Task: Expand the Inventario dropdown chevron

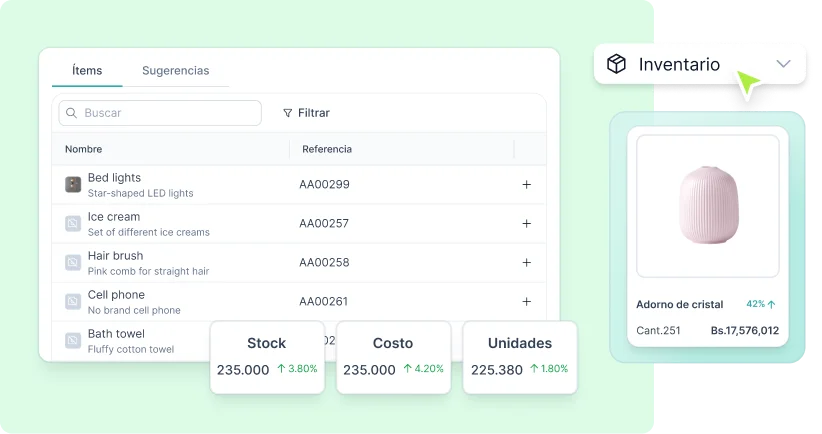Action: pyautogui.click(x=783, y=64)
